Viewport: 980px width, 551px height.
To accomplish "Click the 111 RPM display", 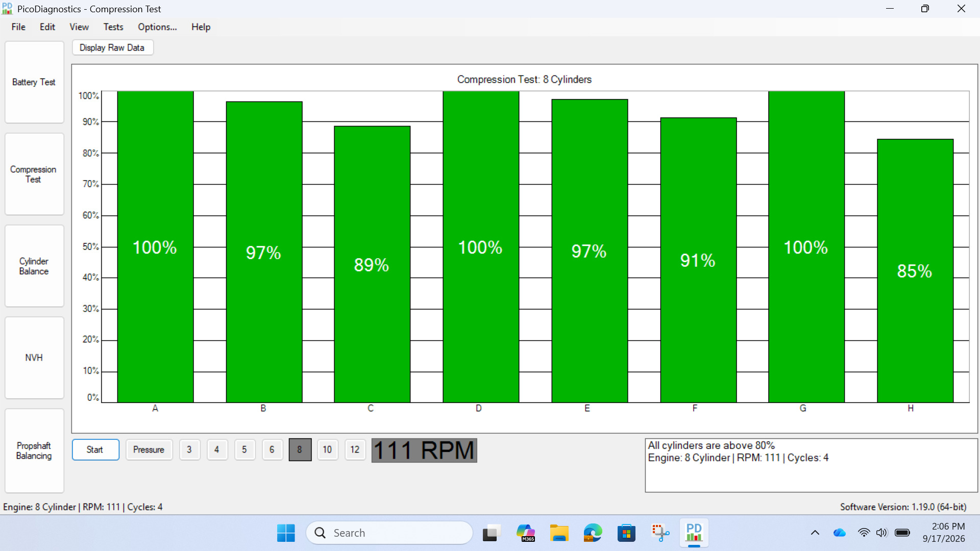I will (x=424, y=450).
